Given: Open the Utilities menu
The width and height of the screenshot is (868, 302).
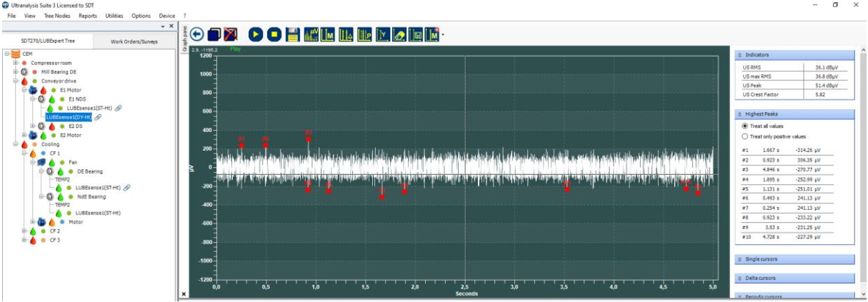Looking at the screenshot, I should [114, 15].
